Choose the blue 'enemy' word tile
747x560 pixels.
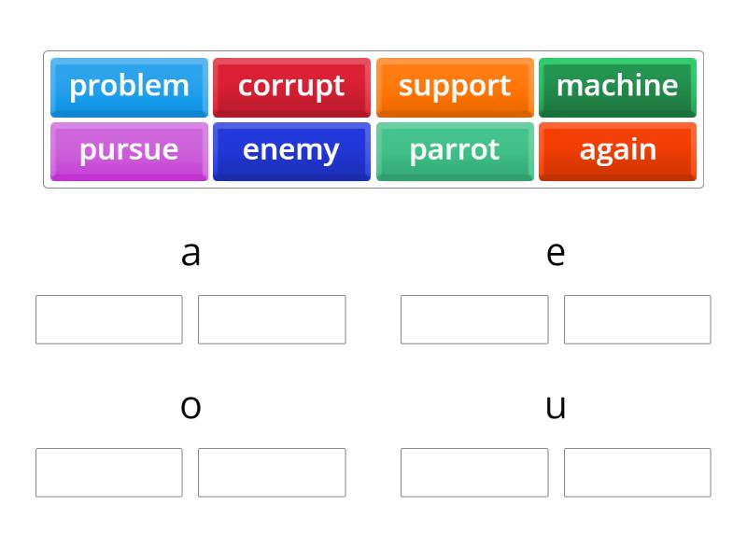pyautogui.click(x=292, y=150)
